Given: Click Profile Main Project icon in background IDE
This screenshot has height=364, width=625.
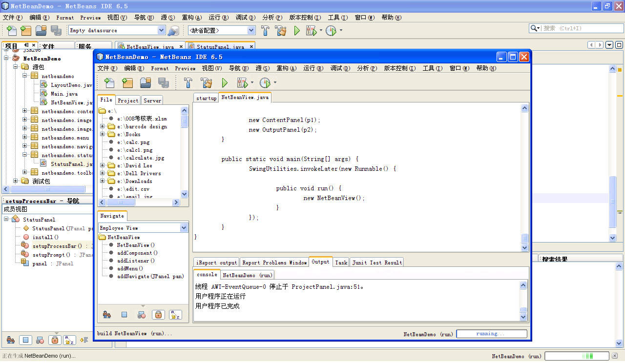Looking at the screenshot, I should 331,30.
